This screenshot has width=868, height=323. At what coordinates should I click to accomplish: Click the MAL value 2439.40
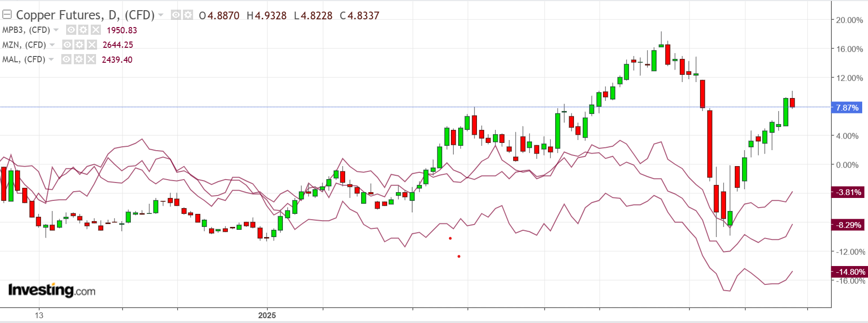(x=117, y=60)
